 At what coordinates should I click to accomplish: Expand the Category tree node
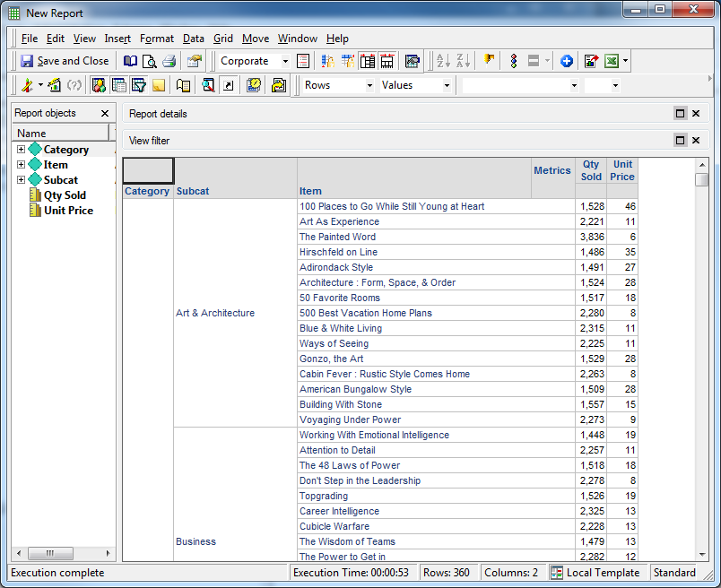pyautogui.click(x=21, y=150)
